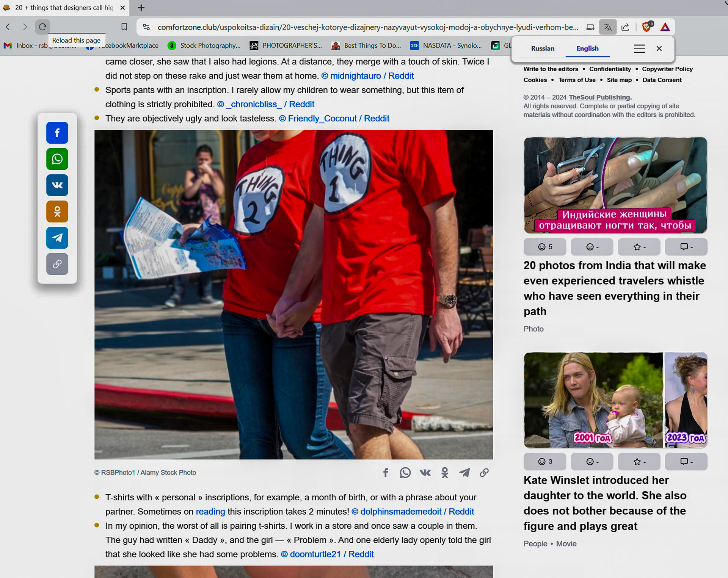Share via Facebook in left sidebar

pos(57,133)
